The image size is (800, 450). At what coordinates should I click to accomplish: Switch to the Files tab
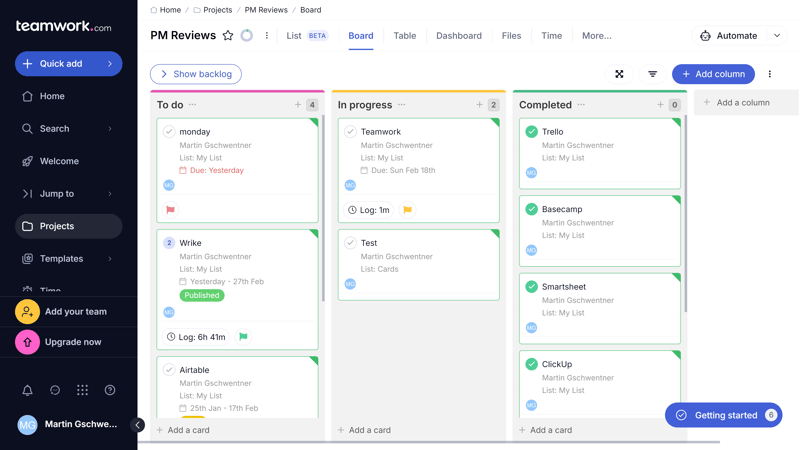[x=511, y=36]
